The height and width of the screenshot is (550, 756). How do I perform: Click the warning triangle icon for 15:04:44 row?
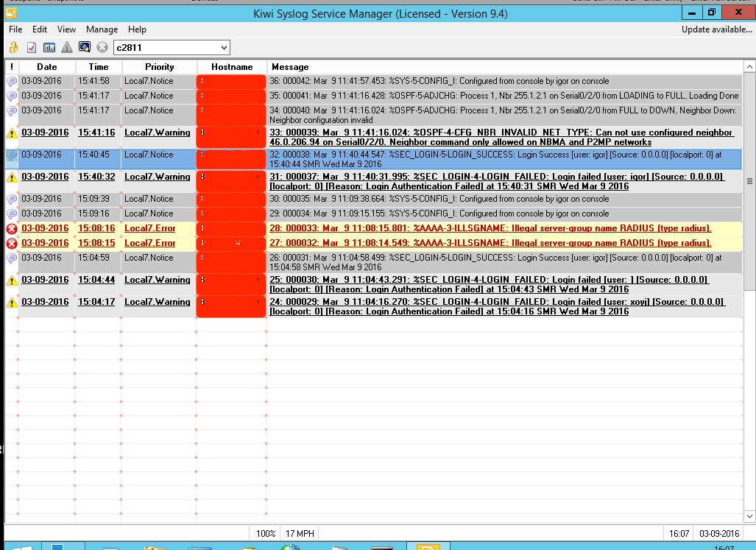coord(12,281)
